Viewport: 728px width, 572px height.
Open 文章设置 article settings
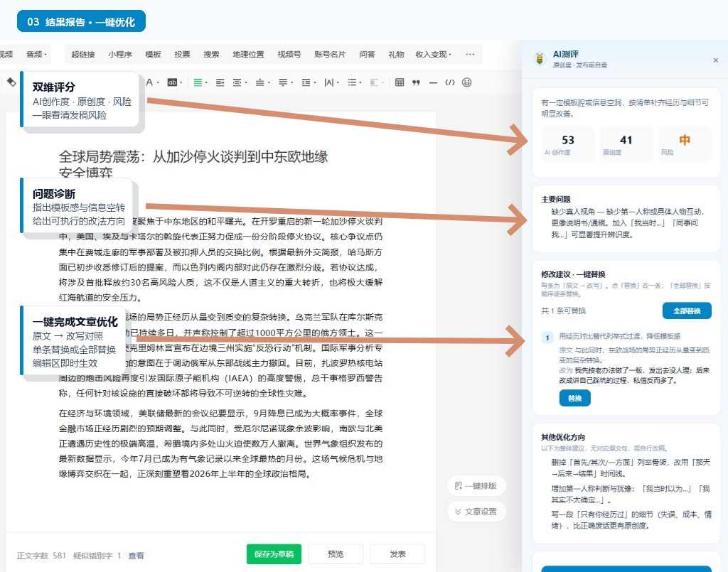(x=476, y=511)
